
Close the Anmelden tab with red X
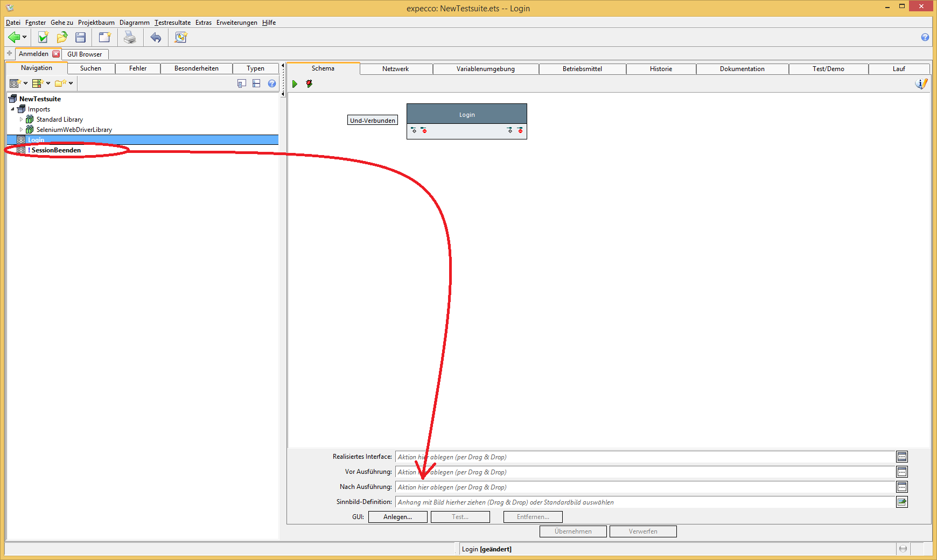(x=56, y=54)
